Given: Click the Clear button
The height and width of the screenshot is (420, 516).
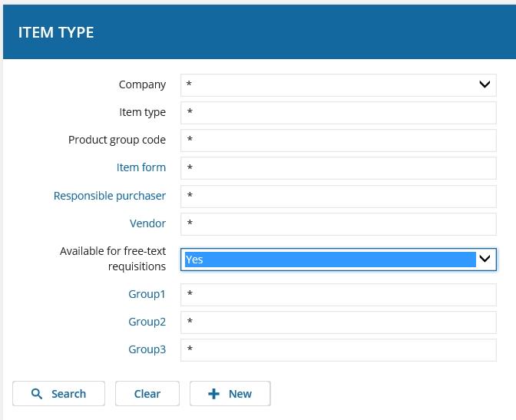Looking at the screenshot, I should [x=147, y=394].
